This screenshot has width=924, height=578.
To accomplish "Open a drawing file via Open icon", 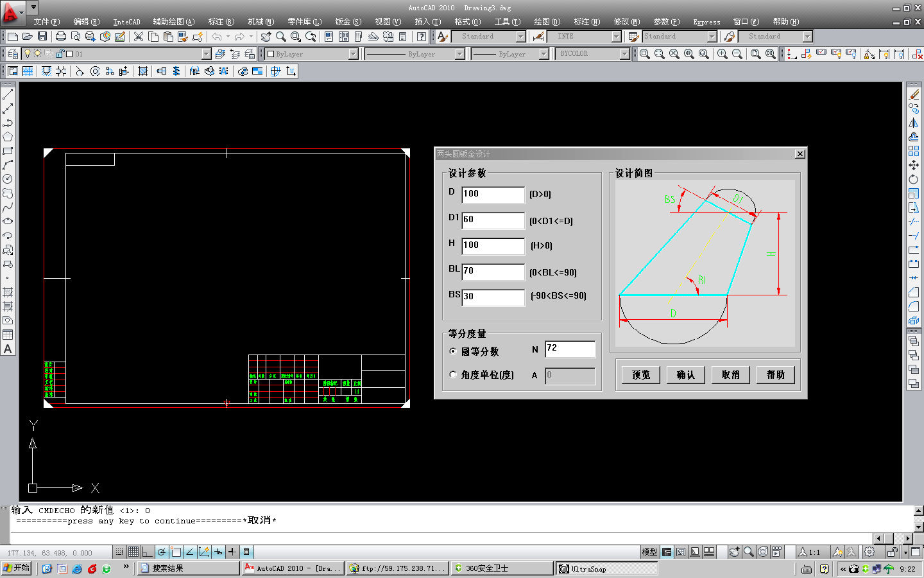I will (27, 37).
